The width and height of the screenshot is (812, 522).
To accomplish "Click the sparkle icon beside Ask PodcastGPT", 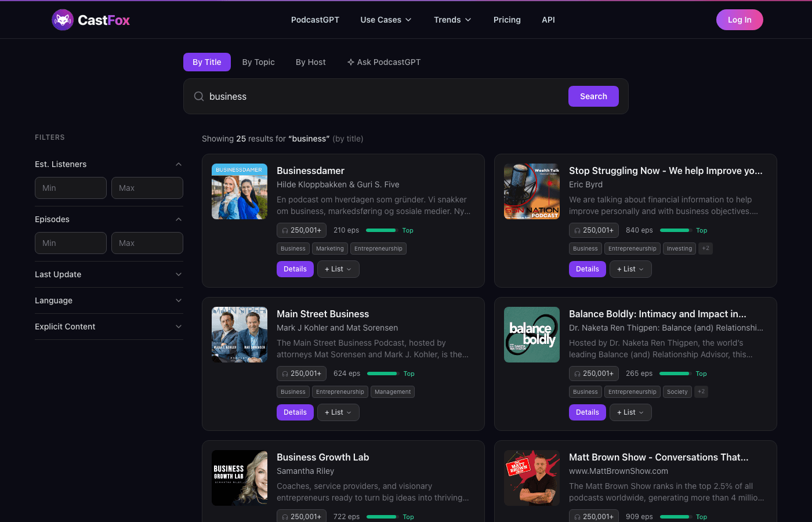I will click(350, 61).
